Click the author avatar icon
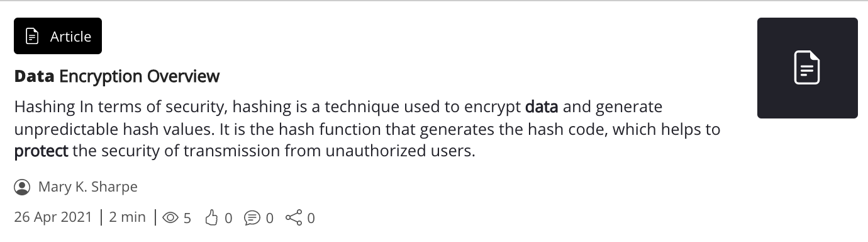This screenshot has height=242, width=868. [x=22, y=187]
